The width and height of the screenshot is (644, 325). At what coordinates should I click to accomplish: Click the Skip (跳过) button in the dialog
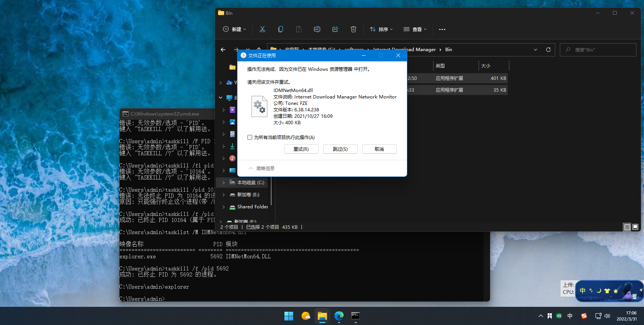pos(340,149)
